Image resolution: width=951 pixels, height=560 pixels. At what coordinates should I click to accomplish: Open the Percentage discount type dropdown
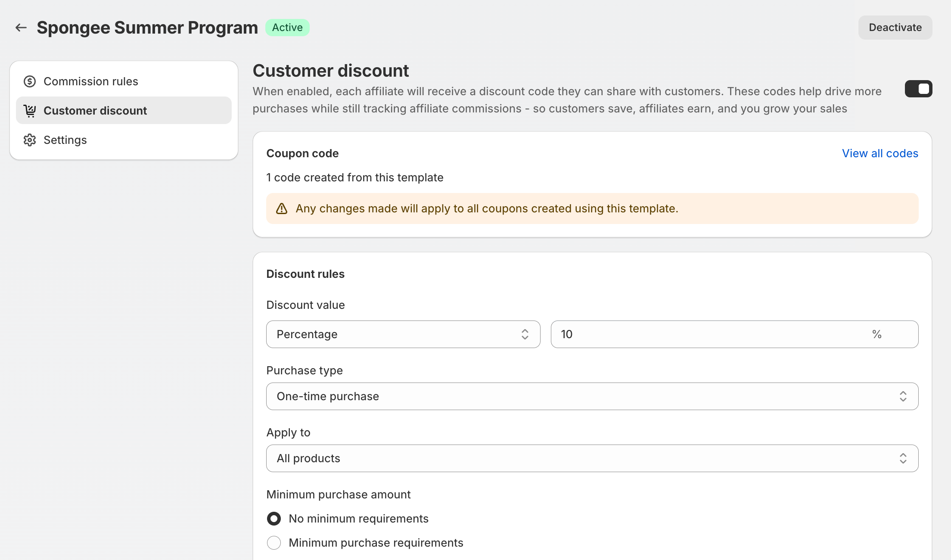point(403,334)
